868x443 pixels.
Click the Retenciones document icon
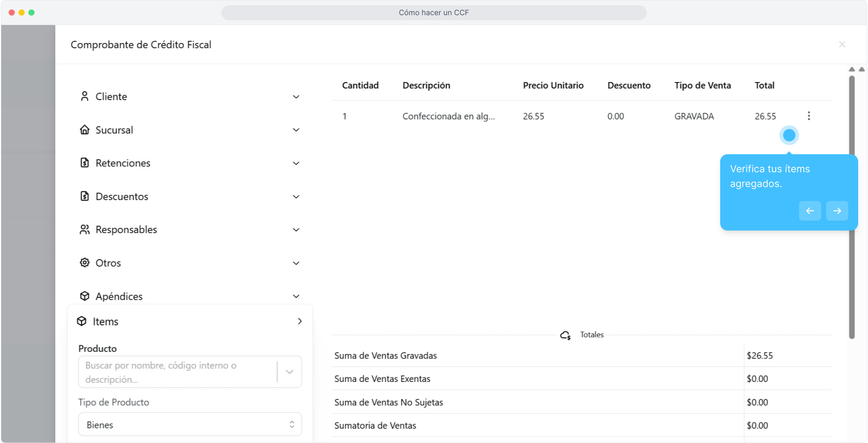(85, 163)
